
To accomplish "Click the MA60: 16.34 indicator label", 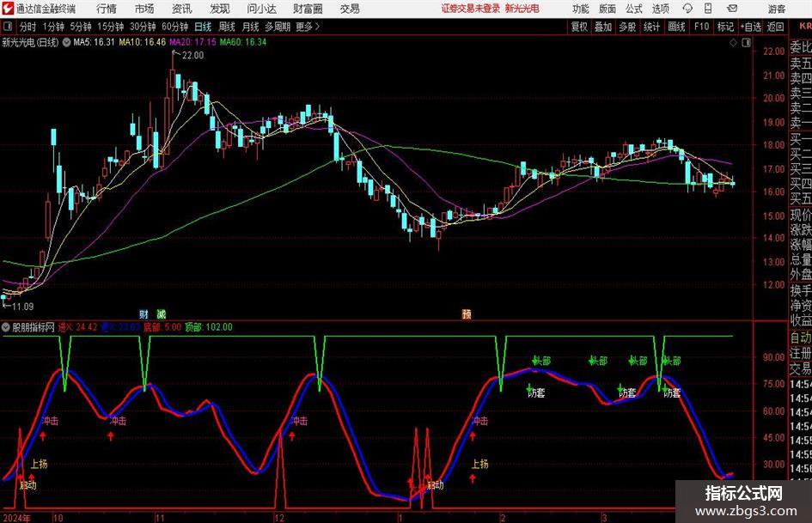I will 243,42.
